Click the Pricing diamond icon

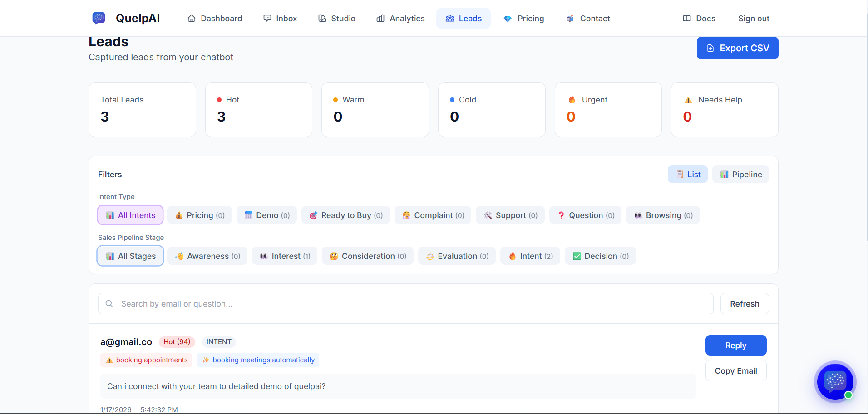click(508, 19)
